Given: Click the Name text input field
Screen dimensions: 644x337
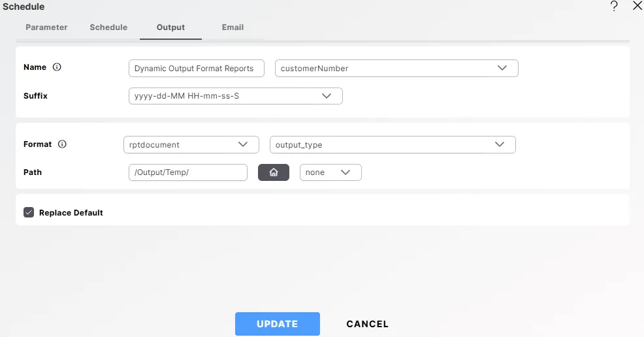Looking at the screenshot, I should [196, 69].
